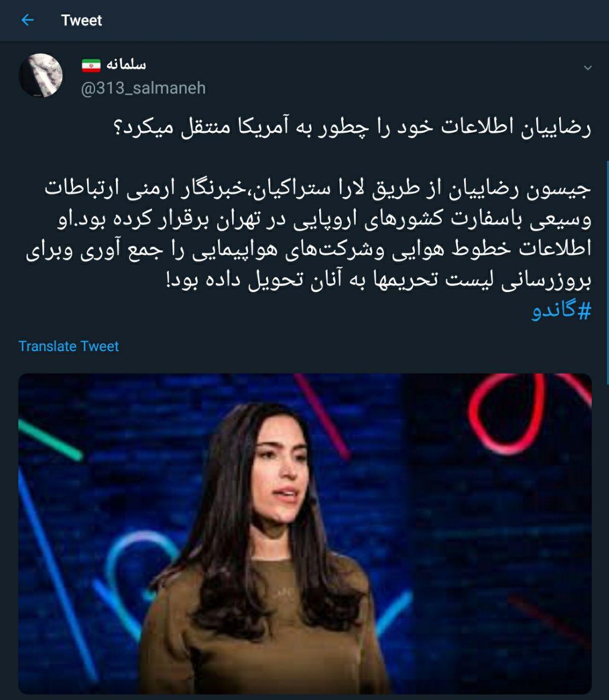Open the #گاندو hashtag
This screenshot has width=609, height=700.
point(561,311)
